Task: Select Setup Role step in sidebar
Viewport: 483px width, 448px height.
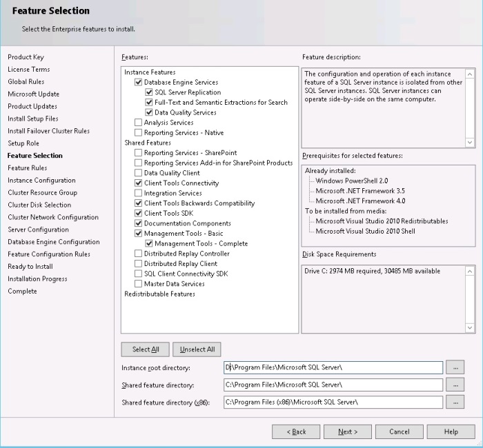Action: [23, 143]
